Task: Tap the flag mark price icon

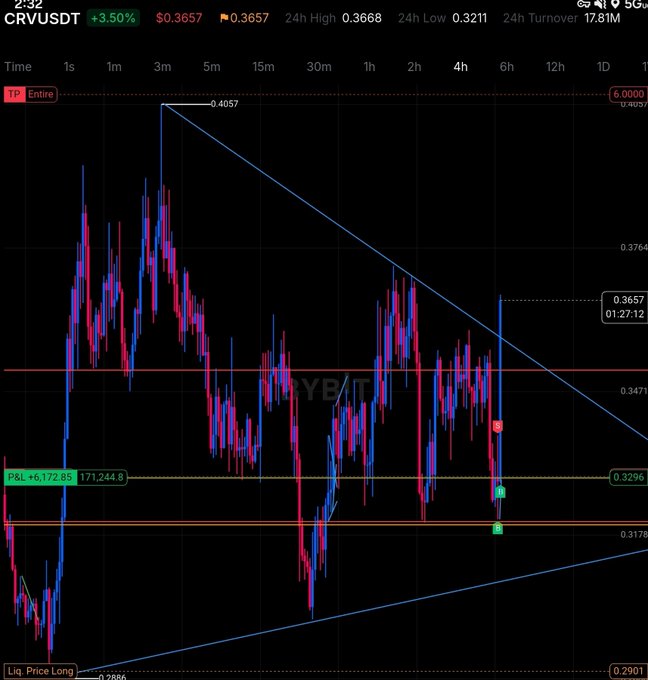Action: coord(224,18)
